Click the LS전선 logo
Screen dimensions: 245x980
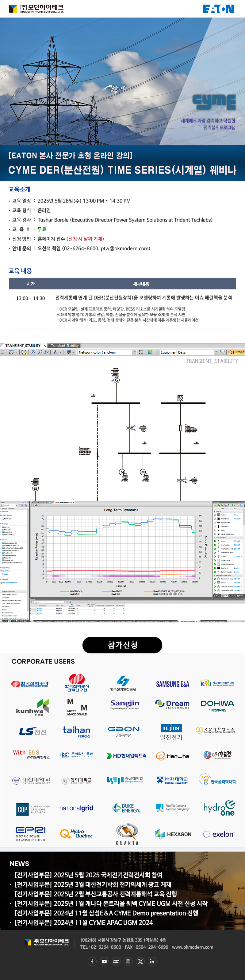coord(33,731)
